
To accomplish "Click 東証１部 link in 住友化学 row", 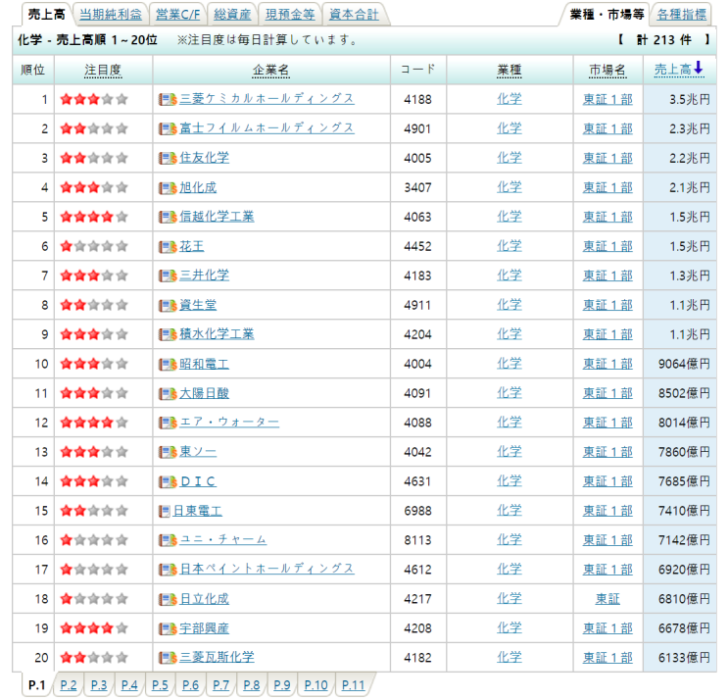I will (607, 158).
